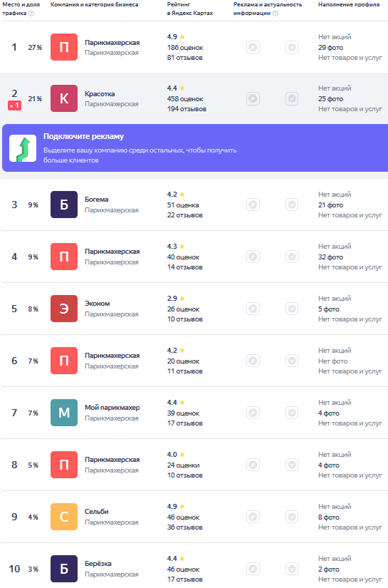This screenshot has width=388, height=588.
Task: Click the verified checkmark icon in the Красотка row
Action: click(292, 99)
